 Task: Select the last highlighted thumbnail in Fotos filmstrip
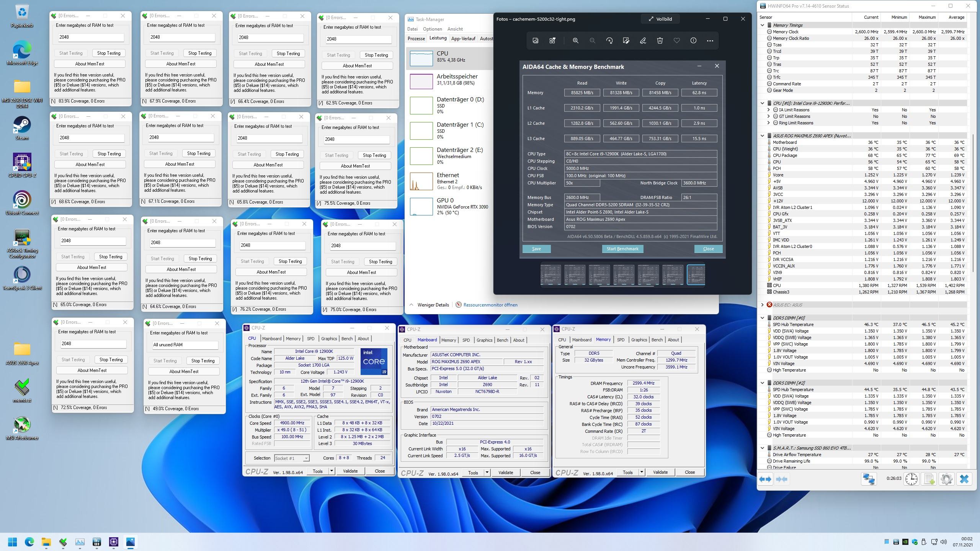tap(696, 275)
